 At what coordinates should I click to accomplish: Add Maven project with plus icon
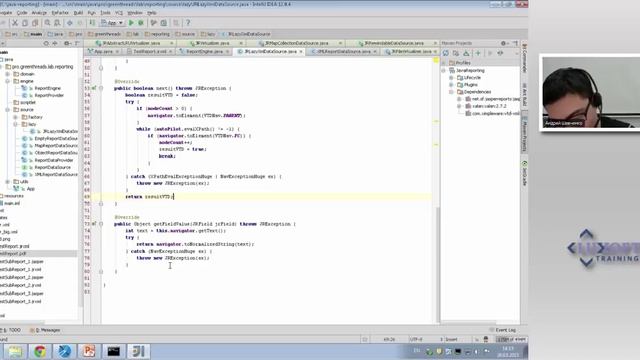coord(478,53)
